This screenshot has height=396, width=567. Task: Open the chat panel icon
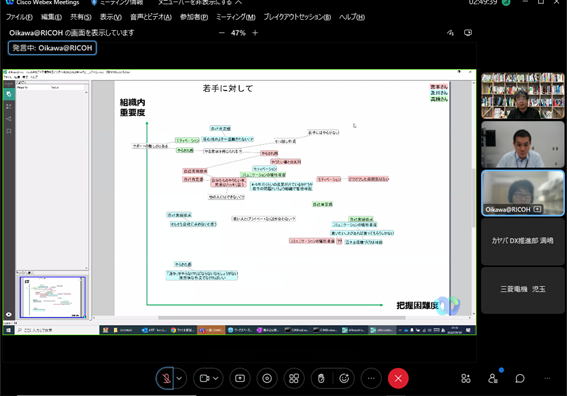tap(520, 378)
